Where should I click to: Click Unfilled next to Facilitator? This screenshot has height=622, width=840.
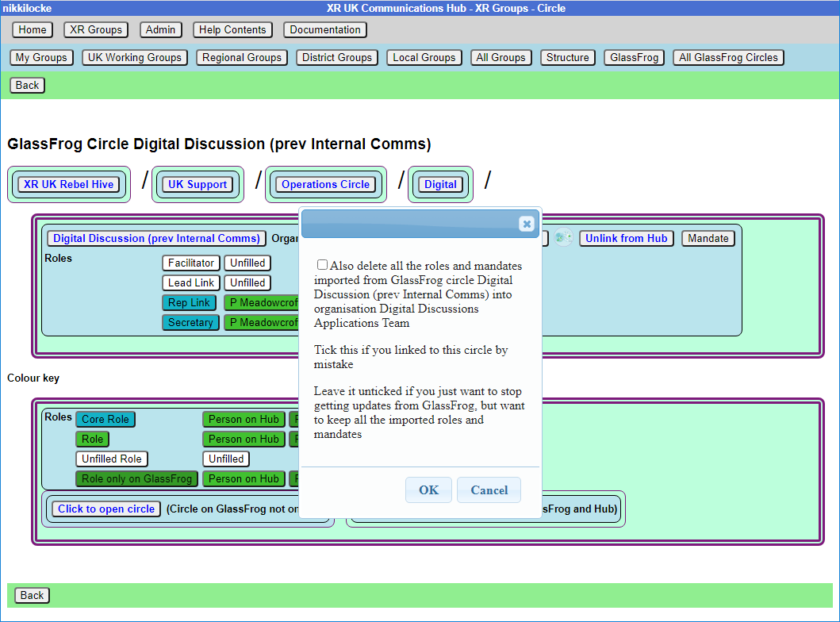[x=247, y=263]
